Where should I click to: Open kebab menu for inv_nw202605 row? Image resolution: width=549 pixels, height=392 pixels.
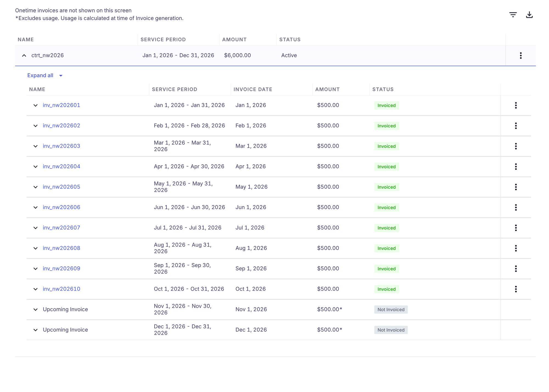pos(516,187)
